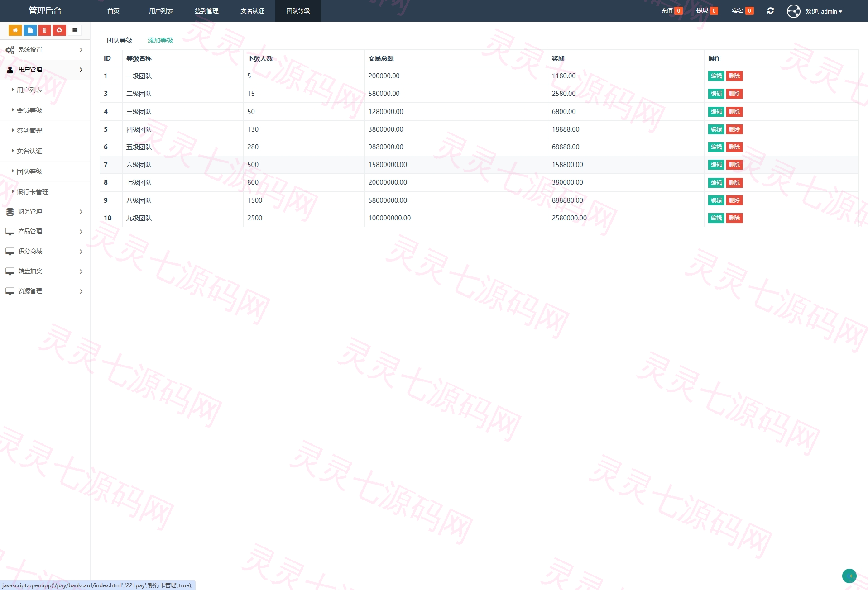Delete the 七级团队 row
868x590 pixels.
point(734,183)
